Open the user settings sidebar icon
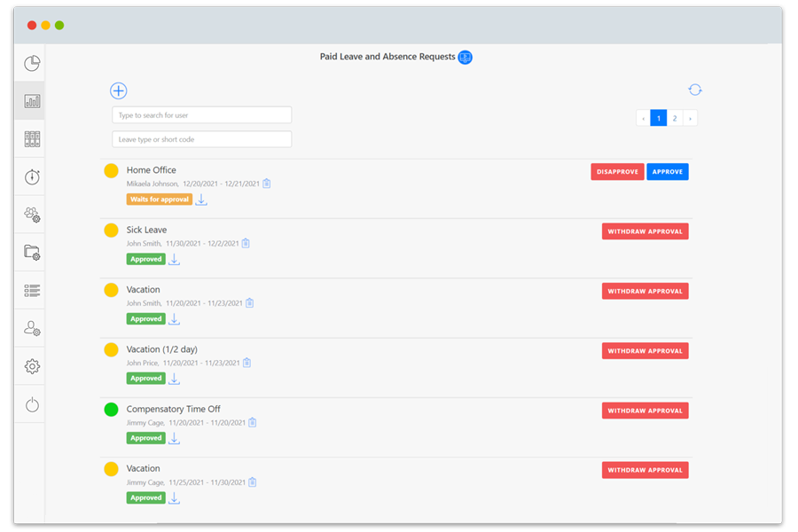The image size is (798, 532). pyautogui.click(x=32, y=329)
